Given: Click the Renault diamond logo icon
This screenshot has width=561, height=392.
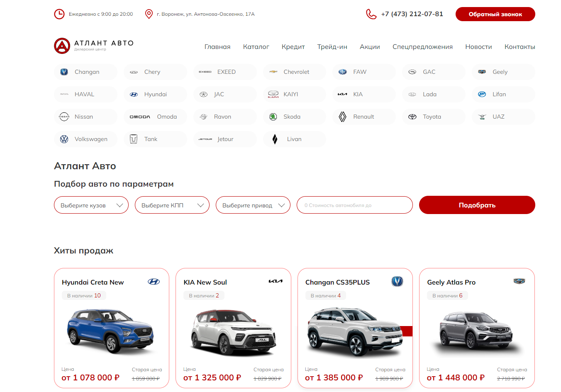Looking at the screenshot, I should tap(342, 117).
